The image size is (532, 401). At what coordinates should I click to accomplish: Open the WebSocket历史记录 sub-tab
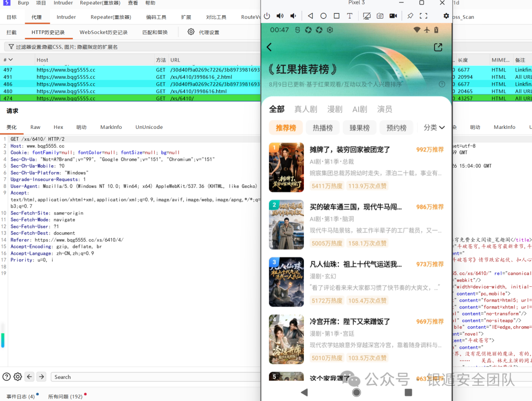coord(103,32)
